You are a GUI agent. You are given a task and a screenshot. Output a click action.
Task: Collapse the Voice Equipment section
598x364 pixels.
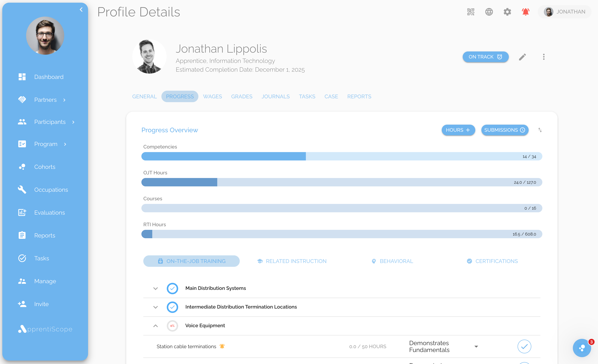[156, 326]
